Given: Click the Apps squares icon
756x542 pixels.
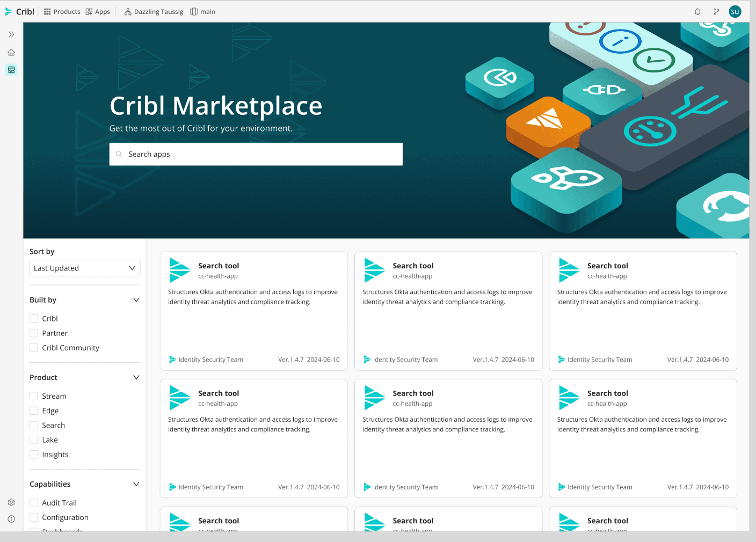Looking at the screenshot, I should click(89, 11).
